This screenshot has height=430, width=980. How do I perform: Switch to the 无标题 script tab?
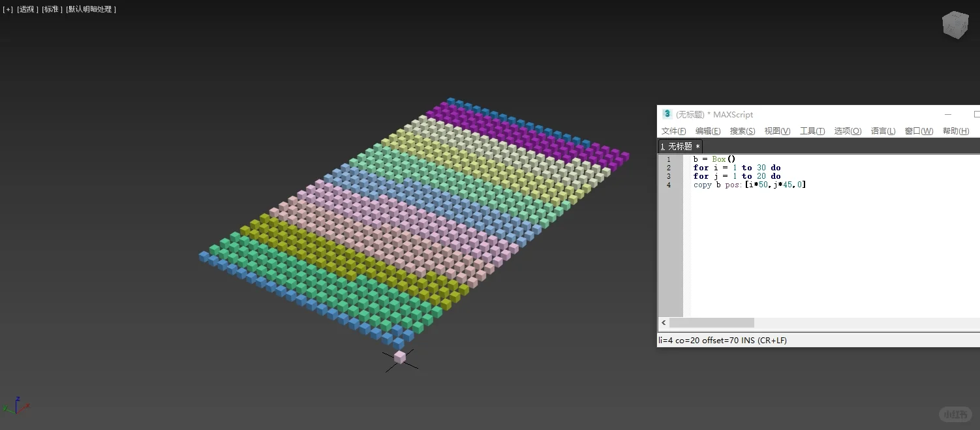tap(681, 146)
